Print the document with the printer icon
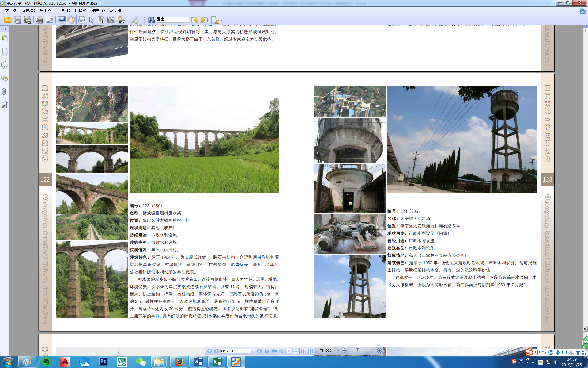This screenshot has width=588, height=368. [x=40, y=20]
